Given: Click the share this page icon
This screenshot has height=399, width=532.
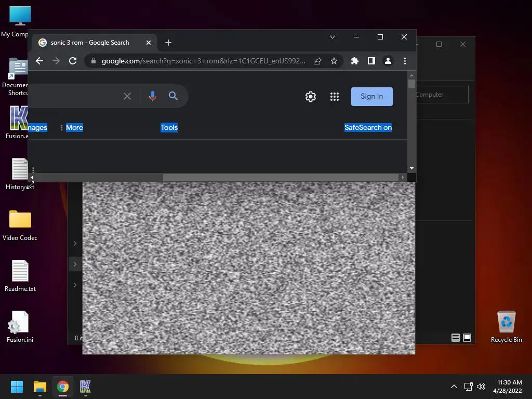Looking at the screenshot, I should [317, 61].
